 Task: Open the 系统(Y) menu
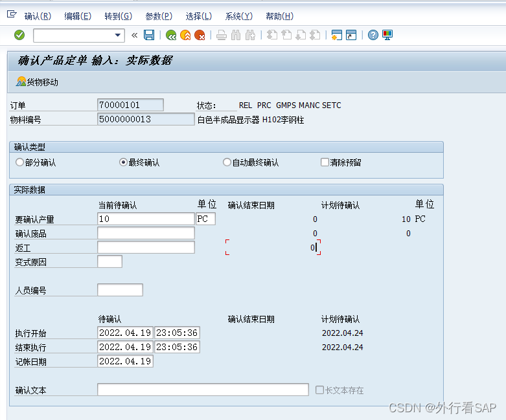239,16
